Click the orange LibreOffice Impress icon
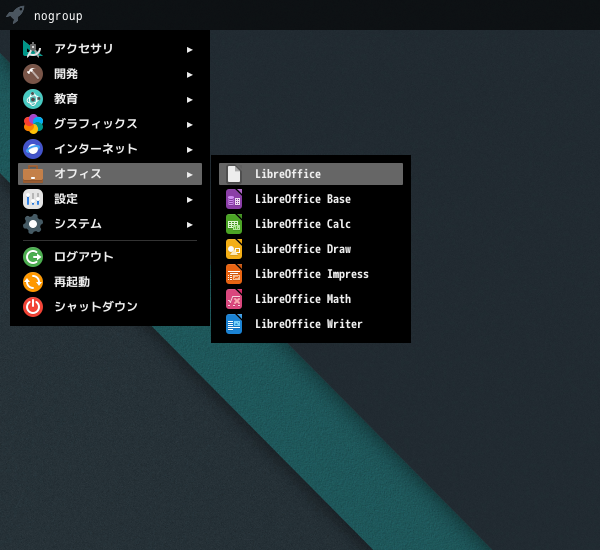Screen dimensions: 600x550 coord(234,274)
